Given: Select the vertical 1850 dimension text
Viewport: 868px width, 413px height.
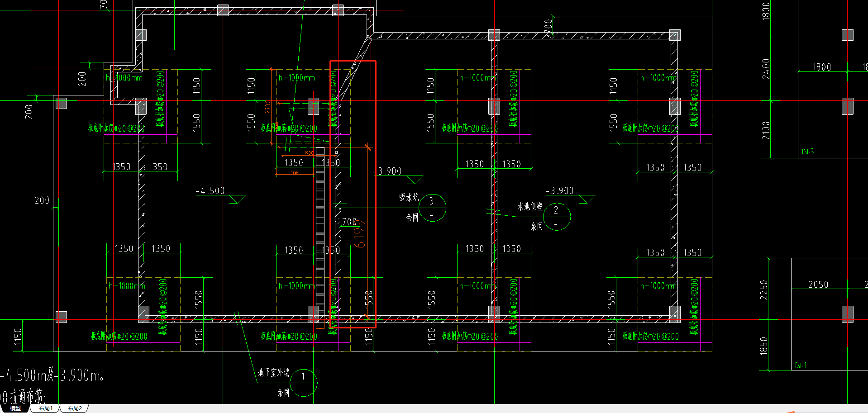Looking at the screenshot, I should (764, 346).
